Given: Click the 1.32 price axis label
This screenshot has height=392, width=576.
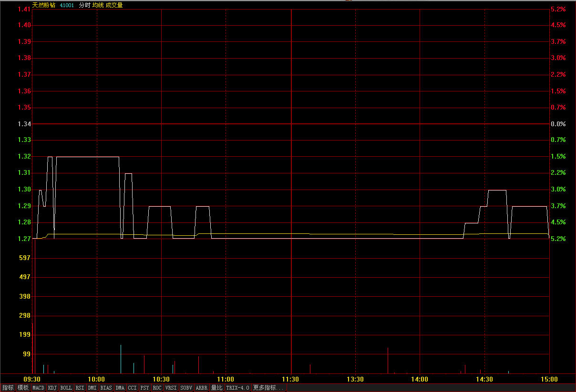Looking at the screenshot, I should point(24,157).
